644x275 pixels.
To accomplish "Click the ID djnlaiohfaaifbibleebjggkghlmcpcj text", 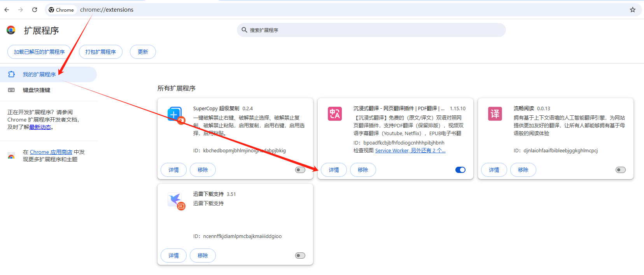I will point(556,150).
